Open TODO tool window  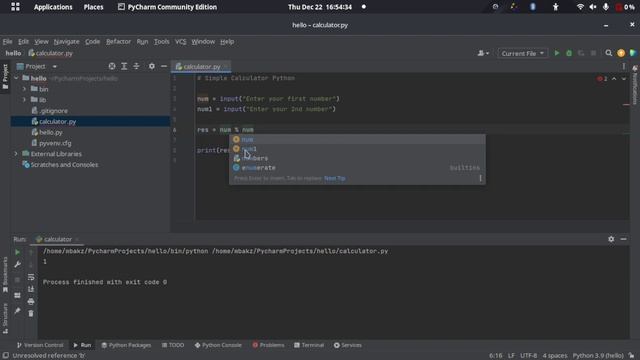point(173,345)
